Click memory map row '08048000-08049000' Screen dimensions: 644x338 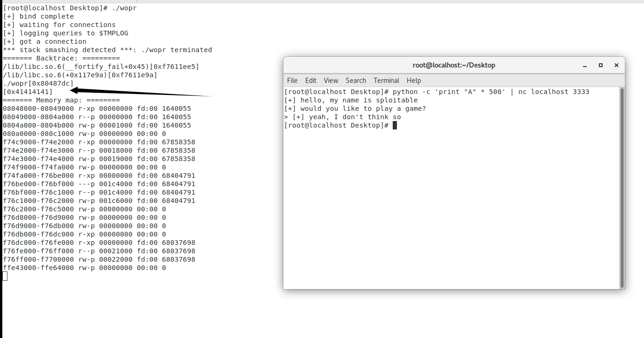97,108
